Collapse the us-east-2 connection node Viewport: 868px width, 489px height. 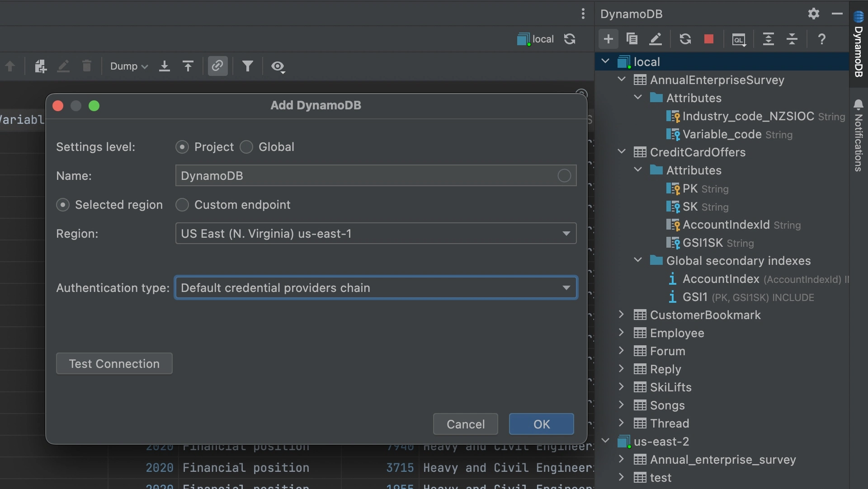[x=605, y=441]
